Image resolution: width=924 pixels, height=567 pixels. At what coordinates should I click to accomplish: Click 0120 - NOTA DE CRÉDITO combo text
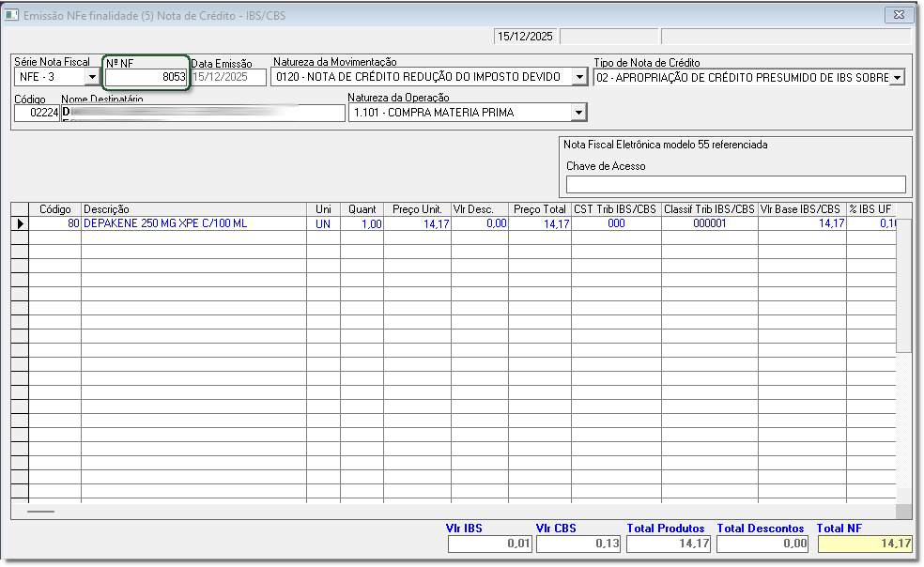419,77
